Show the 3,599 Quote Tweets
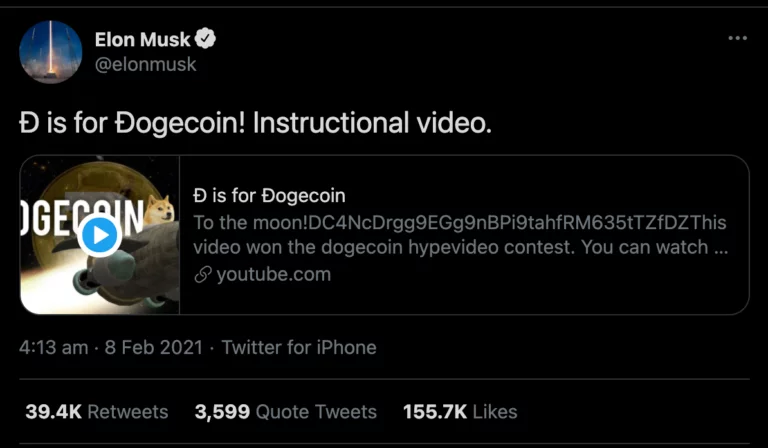The image size is (768, 448). coord(286,411)
